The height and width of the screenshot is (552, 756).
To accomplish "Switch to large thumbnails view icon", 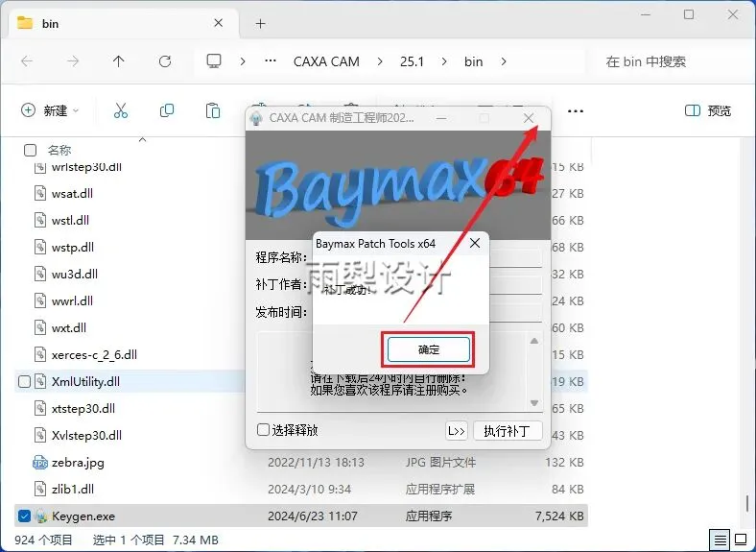I will (741, 540).
